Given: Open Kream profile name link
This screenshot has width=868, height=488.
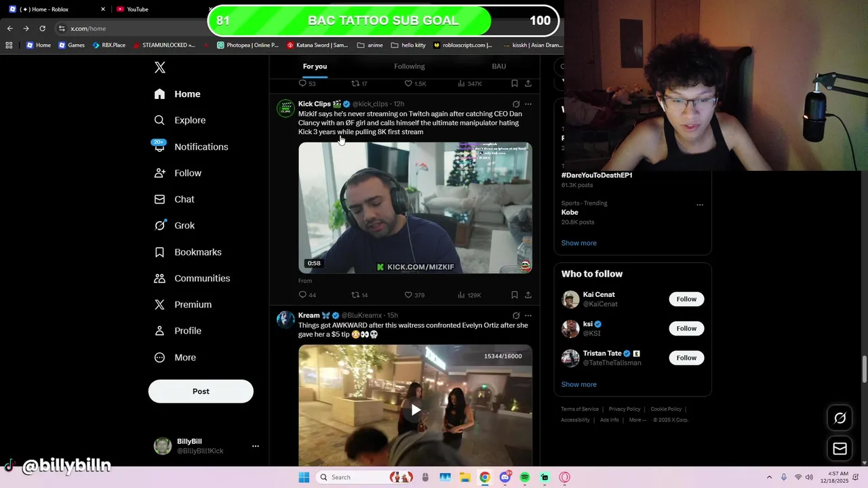Looking at the screenshot, I should (x=309, y=315).
